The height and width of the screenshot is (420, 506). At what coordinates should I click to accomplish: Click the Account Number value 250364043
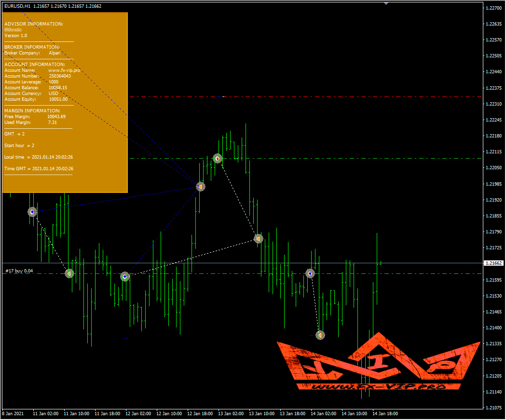click(60, 76)
